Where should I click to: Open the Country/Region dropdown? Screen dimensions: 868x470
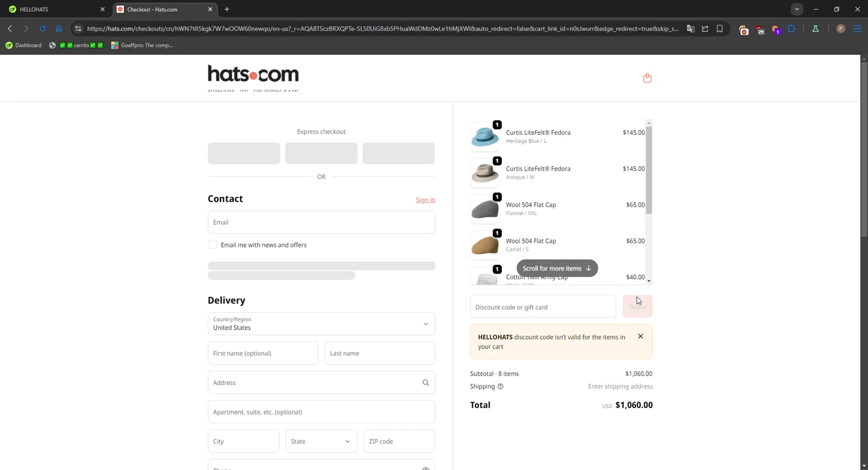pos(321,324)
